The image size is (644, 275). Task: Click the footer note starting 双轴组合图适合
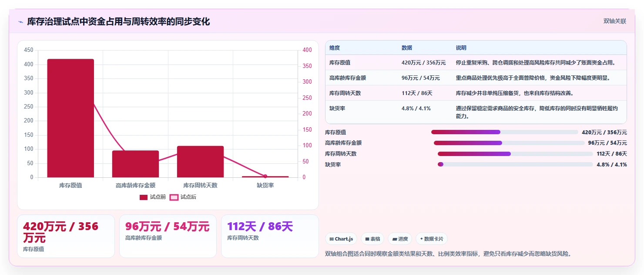point(448,254)
